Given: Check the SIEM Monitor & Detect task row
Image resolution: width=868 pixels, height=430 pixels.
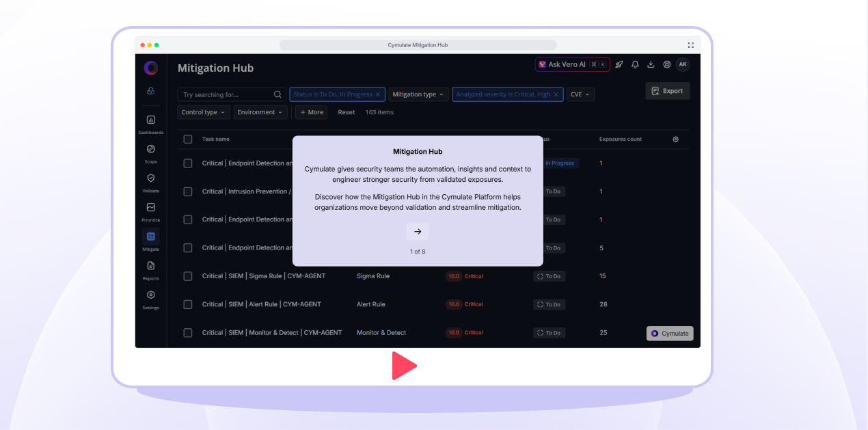Looking at the screenshot, I should tap(188, 332).
